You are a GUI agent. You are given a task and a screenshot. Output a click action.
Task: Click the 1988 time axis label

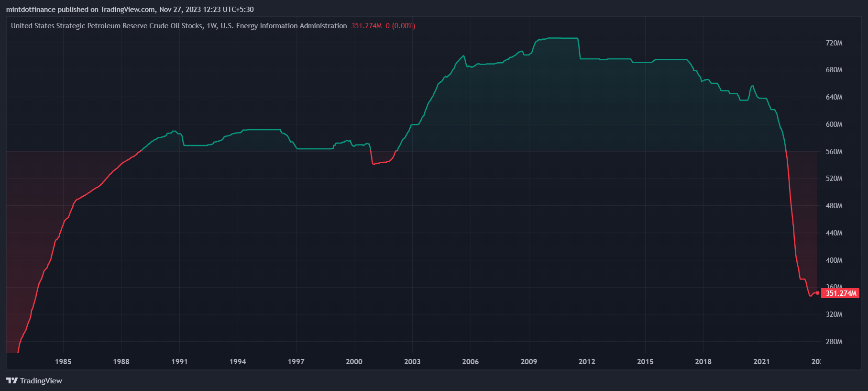coord(121,362)
